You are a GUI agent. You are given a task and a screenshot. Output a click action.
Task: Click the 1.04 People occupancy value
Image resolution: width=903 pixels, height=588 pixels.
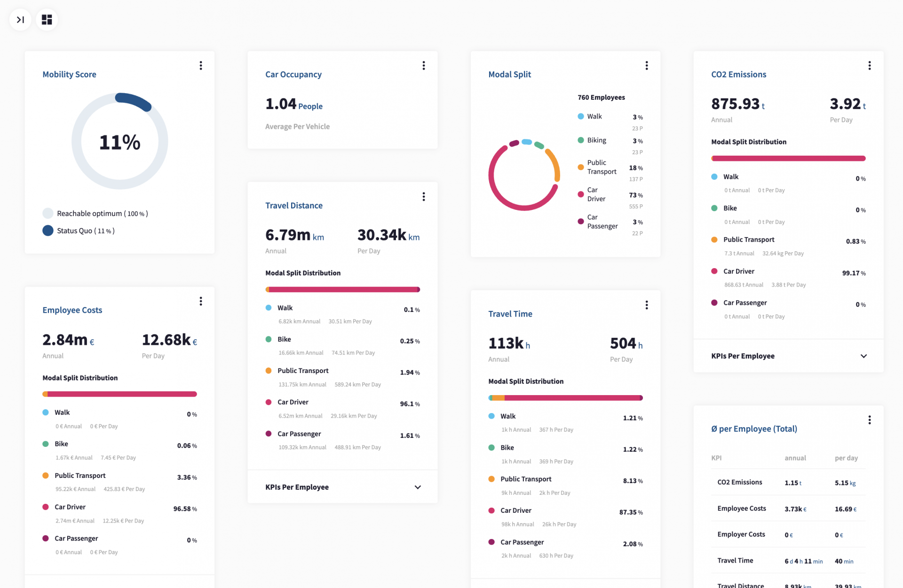[294, 104]
